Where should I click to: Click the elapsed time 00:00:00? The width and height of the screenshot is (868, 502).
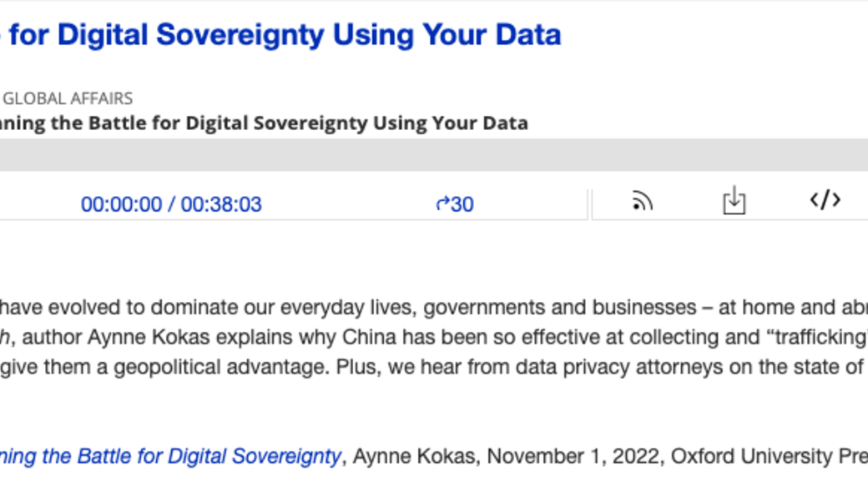[x=121, y=204]
